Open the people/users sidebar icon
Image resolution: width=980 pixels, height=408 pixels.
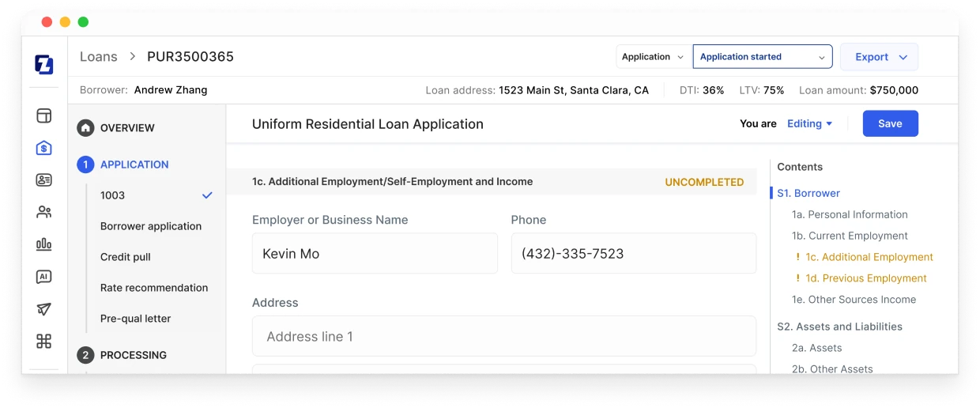point(44,212)
